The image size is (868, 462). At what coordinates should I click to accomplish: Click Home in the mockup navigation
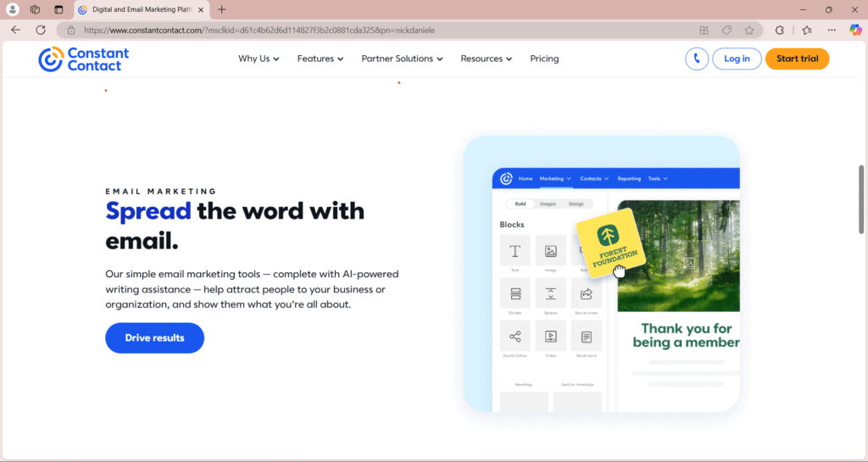click(x=526, y=179)
